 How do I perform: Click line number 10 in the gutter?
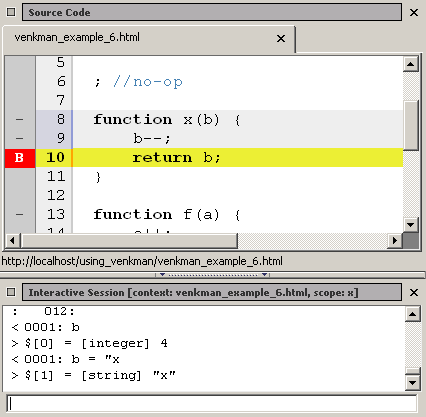point(55,157)
